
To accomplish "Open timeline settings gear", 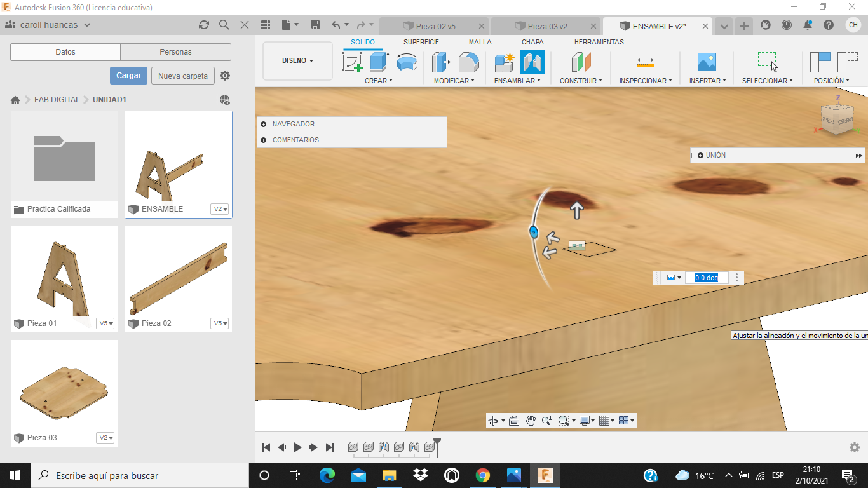I will 855,447.
